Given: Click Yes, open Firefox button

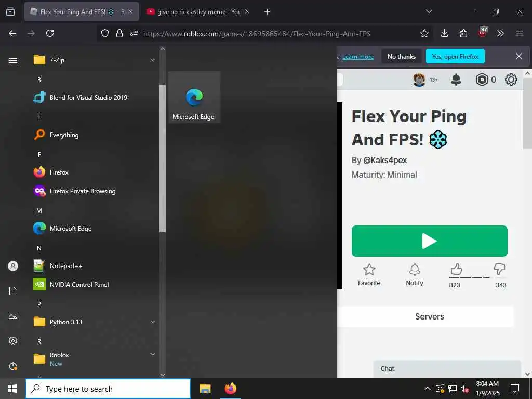Looking at the screenshot, I should [455, 57].
